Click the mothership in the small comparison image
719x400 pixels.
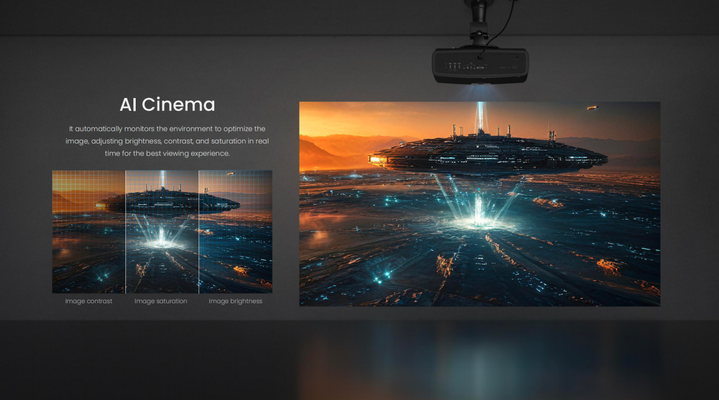[x=172, y=201]
